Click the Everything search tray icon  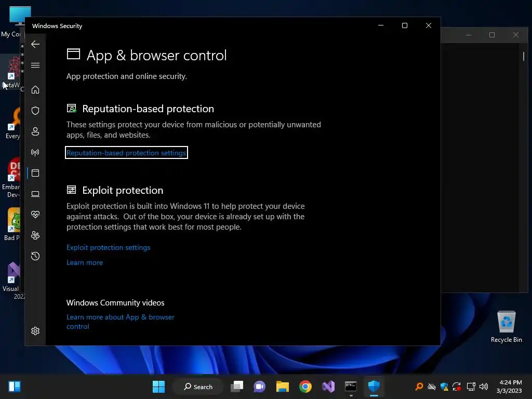coord(419,387)
